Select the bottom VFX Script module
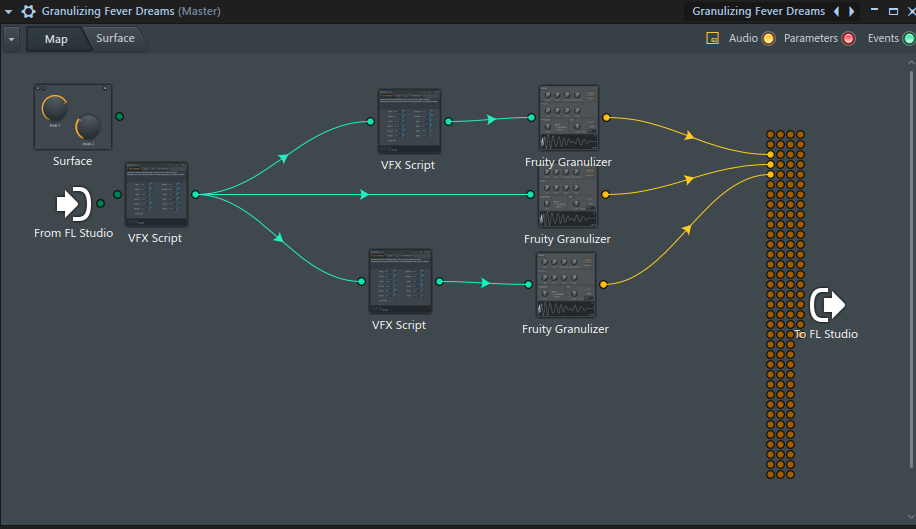This screenshot has height=529, width=916. (x=400, y=281)
